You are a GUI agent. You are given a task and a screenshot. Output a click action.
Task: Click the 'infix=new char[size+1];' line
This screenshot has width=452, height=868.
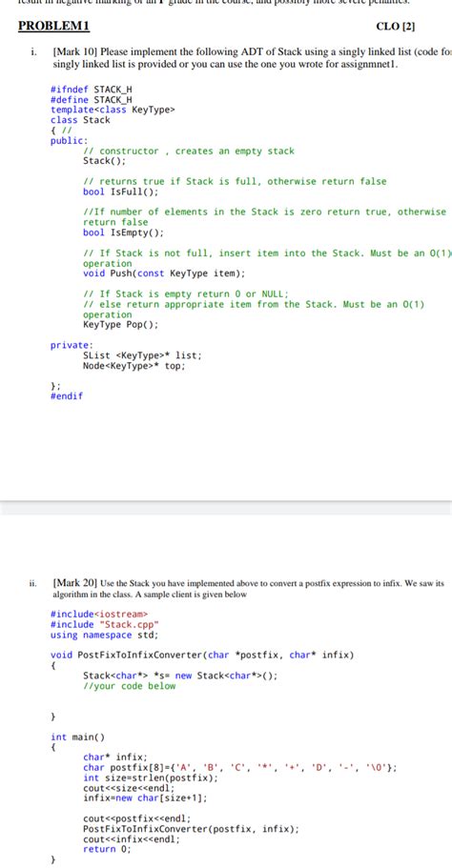tap(145, 798)
